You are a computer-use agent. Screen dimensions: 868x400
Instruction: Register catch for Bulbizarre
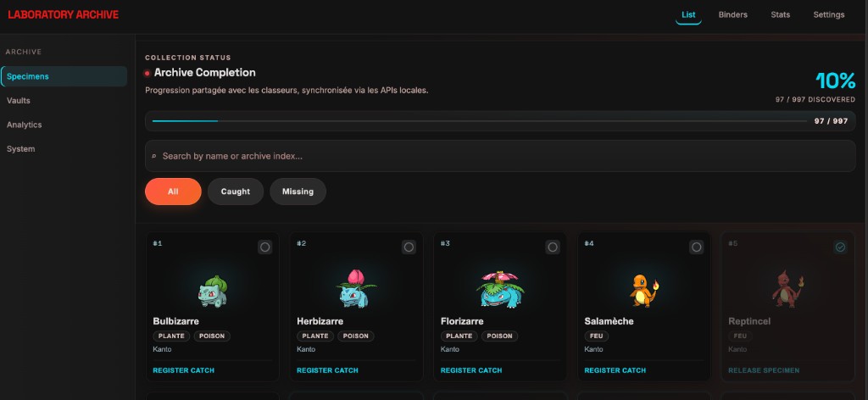[183, 370]
